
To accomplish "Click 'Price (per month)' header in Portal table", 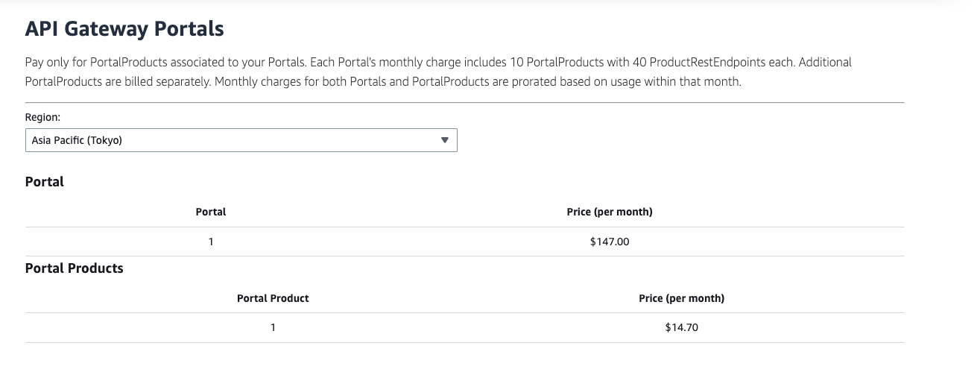I will coord(609,212).
